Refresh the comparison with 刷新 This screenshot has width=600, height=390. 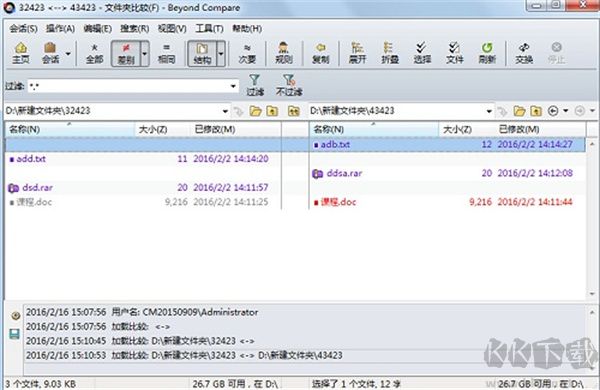[x=487, y=53]
